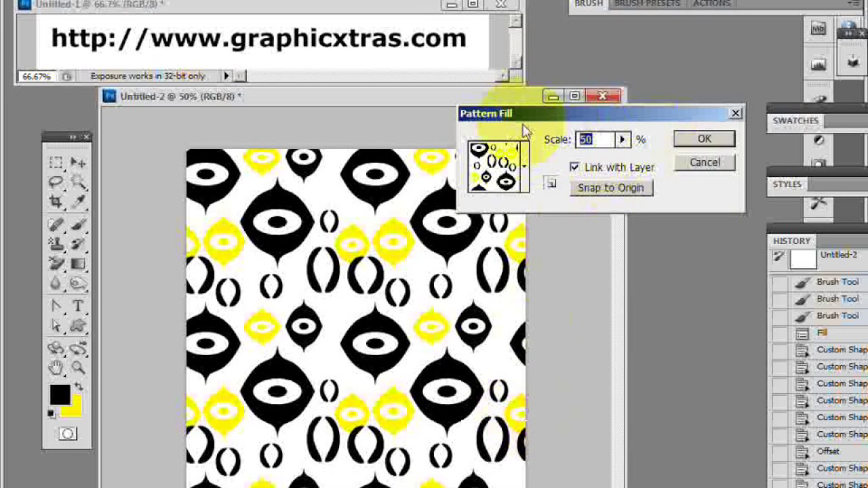Open the History panel tab
The image size is (868, 488).
coord(791,241)
